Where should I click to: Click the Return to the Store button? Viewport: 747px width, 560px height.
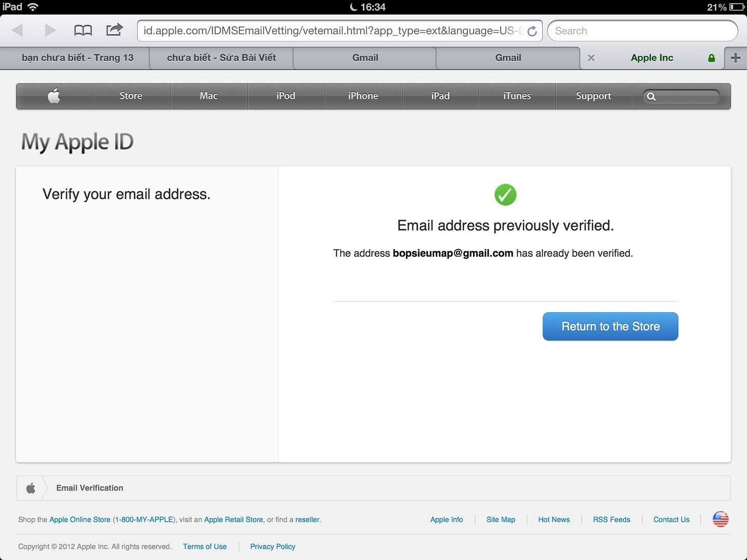tap(610, 326)
